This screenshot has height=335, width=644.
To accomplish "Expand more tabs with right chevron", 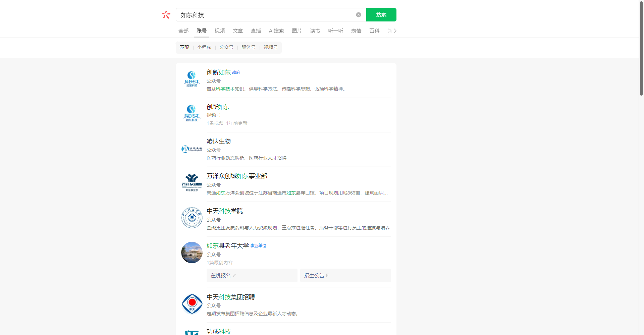I will coord(395,31).
